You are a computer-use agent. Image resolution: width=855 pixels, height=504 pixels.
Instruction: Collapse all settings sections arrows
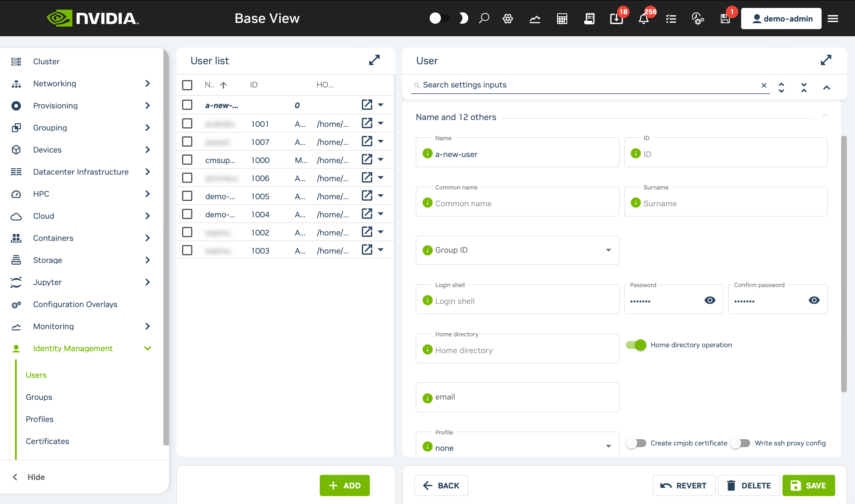tap(804, 88)
